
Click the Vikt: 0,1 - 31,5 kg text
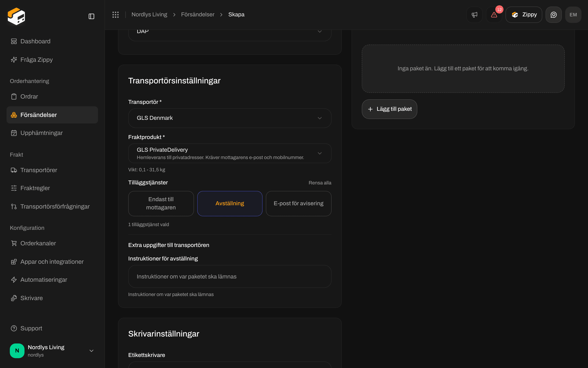(x=147, y=170)
